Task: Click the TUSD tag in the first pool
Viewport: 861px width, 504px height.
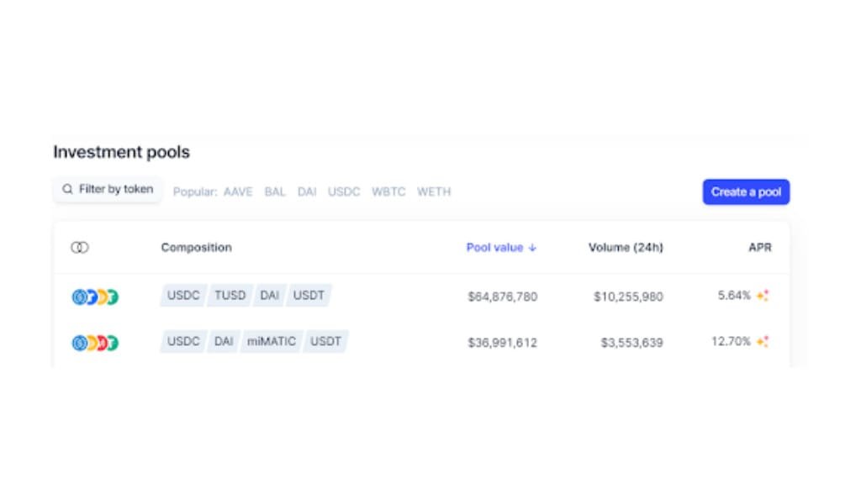Action: [230, 296]
